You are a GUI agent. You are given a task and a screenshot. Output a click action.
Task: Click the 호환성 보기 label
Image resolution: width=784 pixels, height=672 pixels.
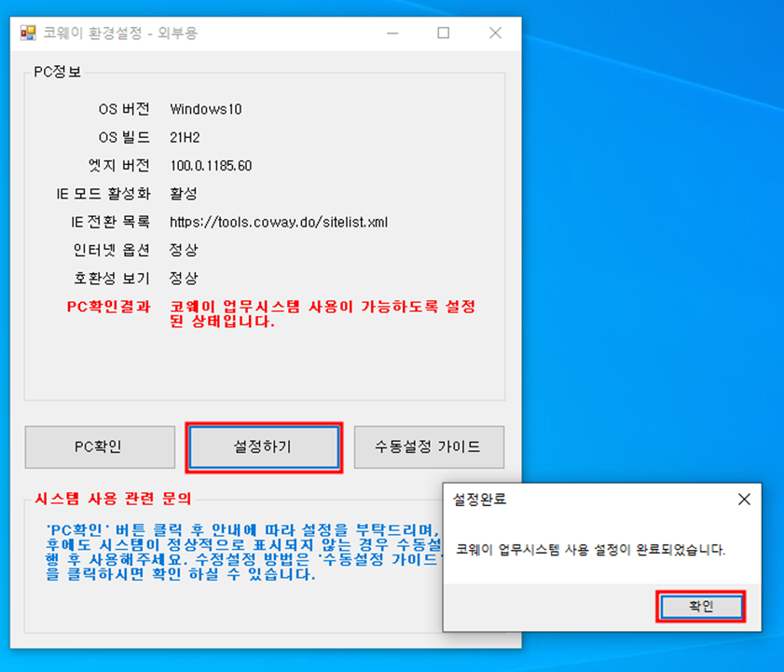tap(112, 278)
